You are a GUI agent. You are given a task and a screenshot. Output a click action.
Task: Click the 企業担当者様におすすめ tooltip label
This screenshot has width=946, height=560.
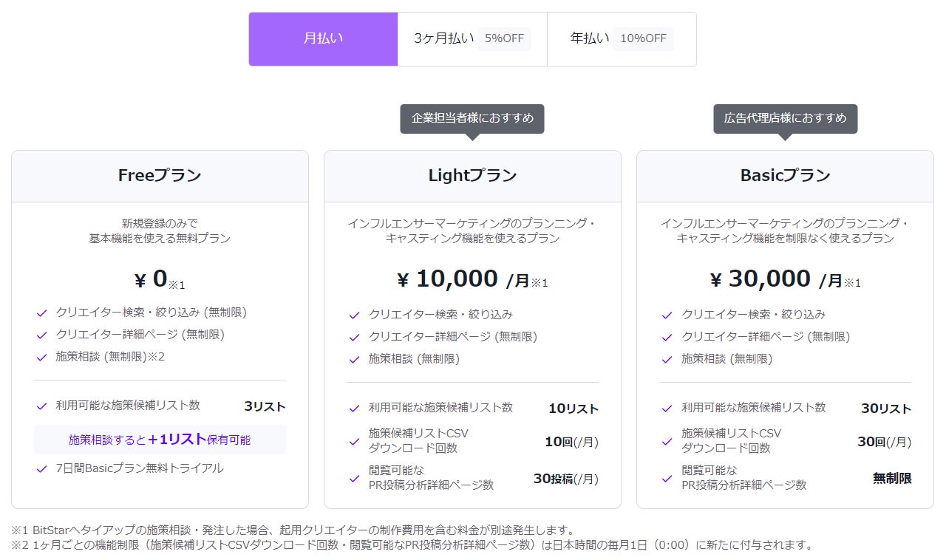(x=472, y=118)
